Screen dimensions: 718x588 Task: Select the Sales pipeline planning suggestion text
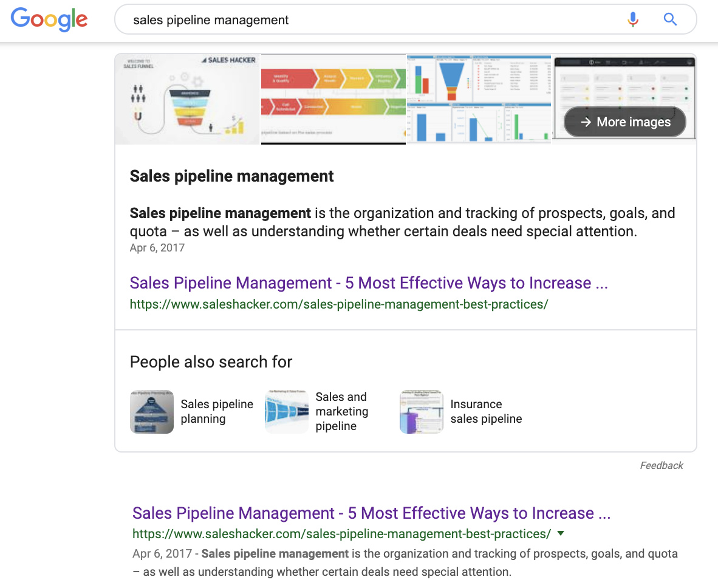click(x=217, y=412)
